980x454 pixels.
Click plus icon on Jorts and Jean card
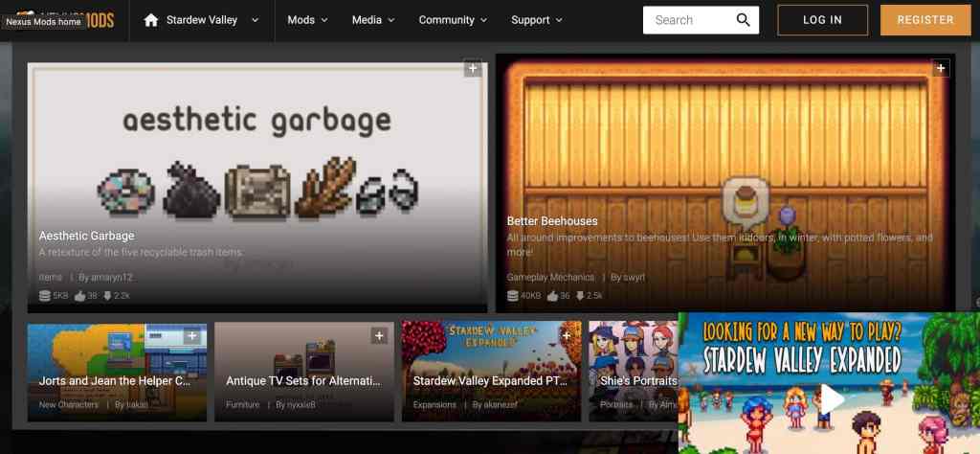(x=191, y=336)
